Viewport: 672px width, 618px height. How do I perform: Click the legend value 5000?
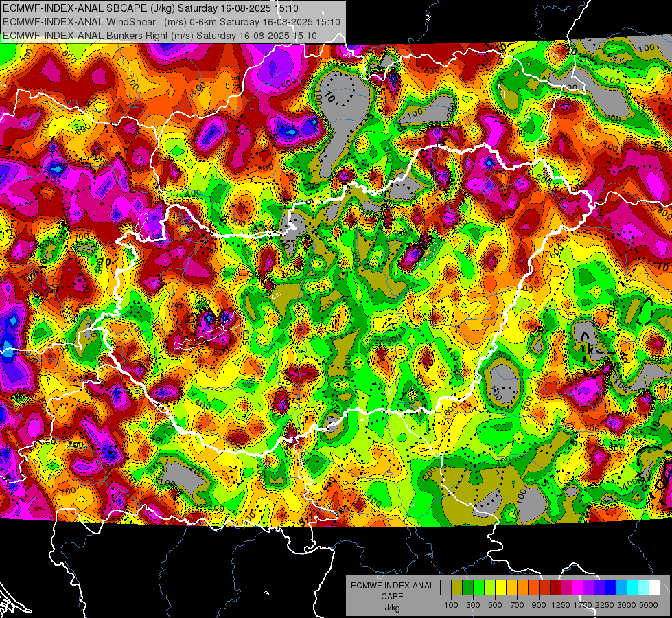click(x=649, y=605)
